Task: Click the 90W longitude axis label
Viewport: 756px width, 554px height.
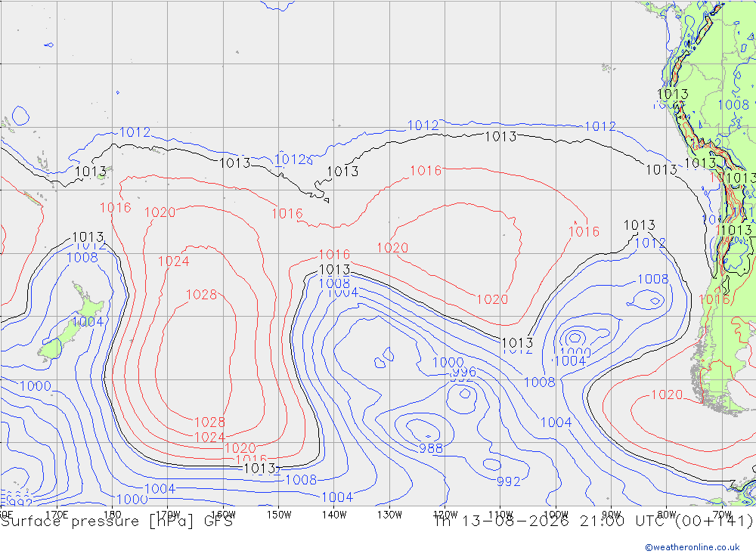Action: pos(612,515)
